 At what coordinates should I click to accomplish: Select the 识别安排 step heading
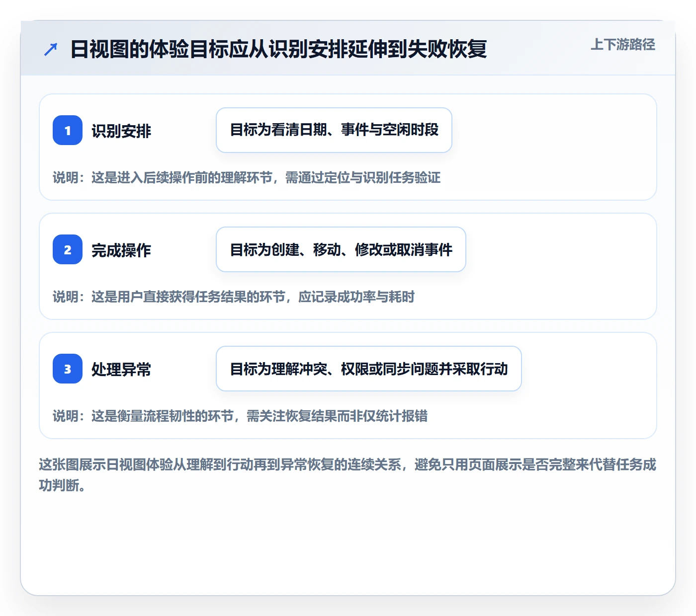[x=121, y=131]
